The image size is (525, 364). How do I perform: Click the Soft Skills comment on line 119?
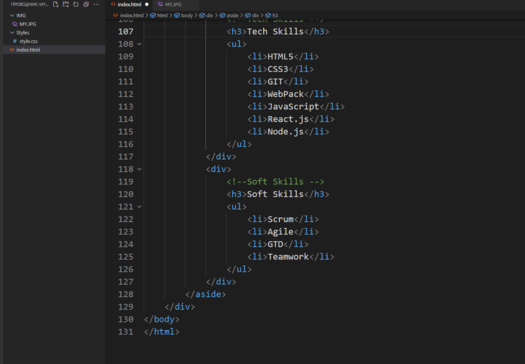(275, 181)
